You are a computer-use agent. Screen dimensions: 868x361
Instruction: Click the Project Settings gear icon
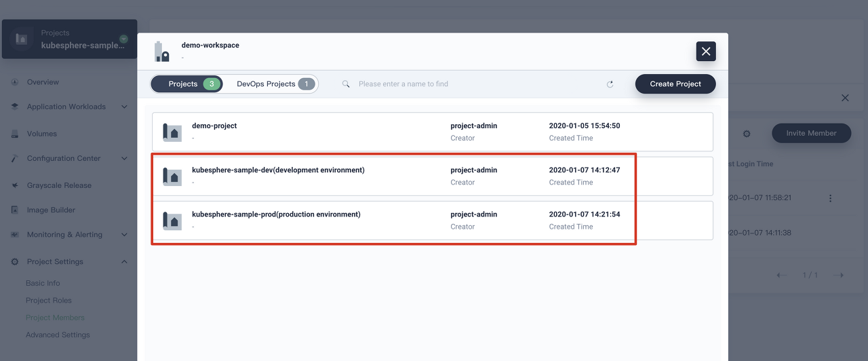(x=14, y=262)
